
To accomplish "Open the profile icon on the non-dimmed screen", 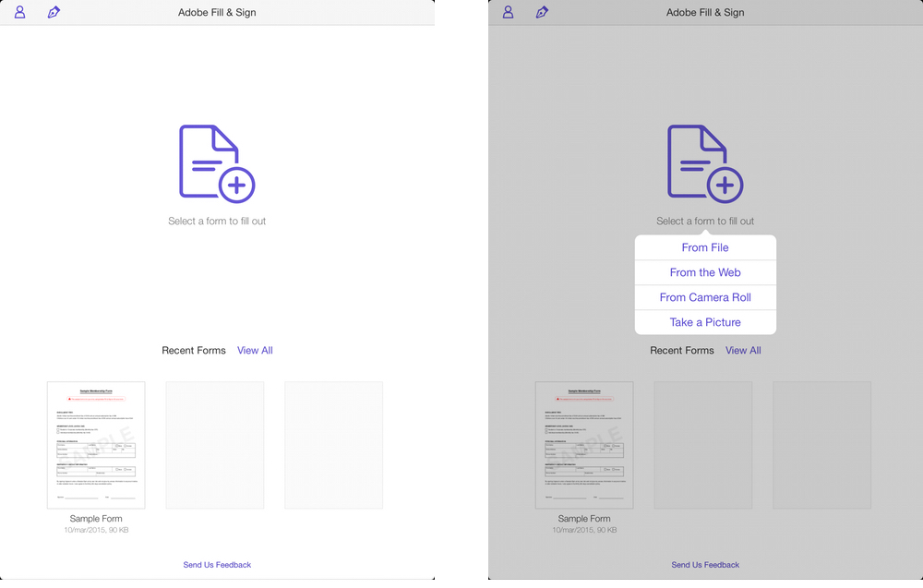I will point(19,12).
